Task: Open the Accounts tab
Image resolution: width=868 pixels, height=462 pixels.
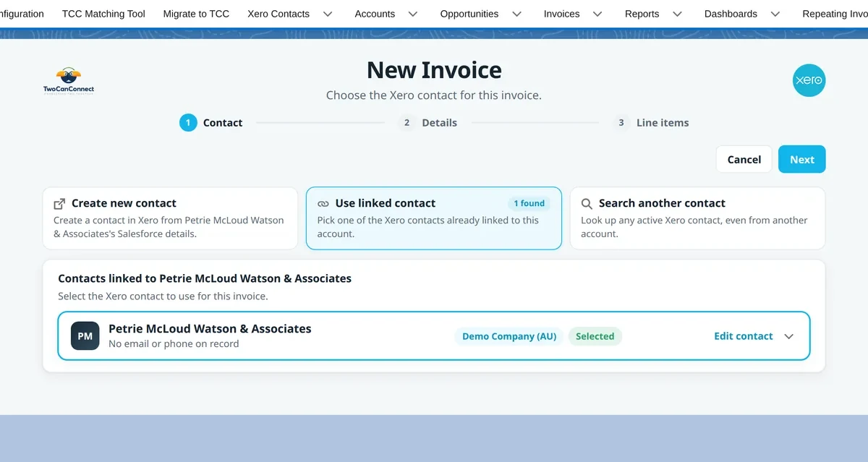Action: [375, 14]
